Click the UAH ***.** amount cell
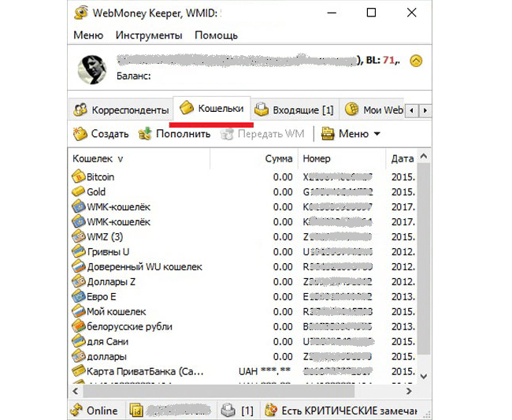 pos(265,371)
